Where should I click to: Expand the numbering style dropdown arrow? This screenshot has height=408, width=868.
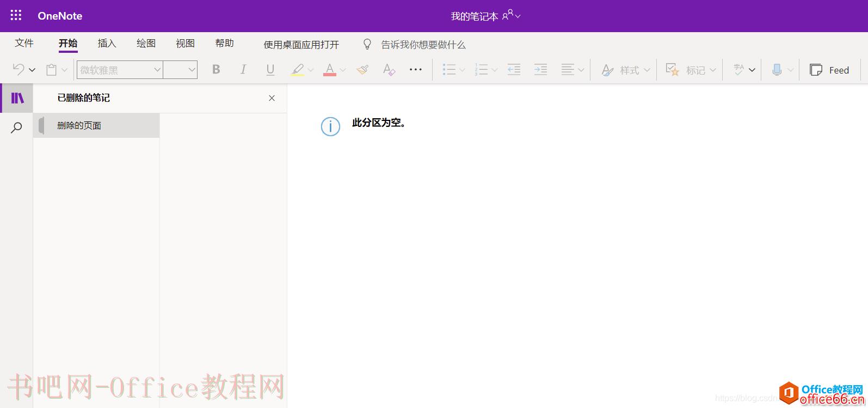[495, 70]
